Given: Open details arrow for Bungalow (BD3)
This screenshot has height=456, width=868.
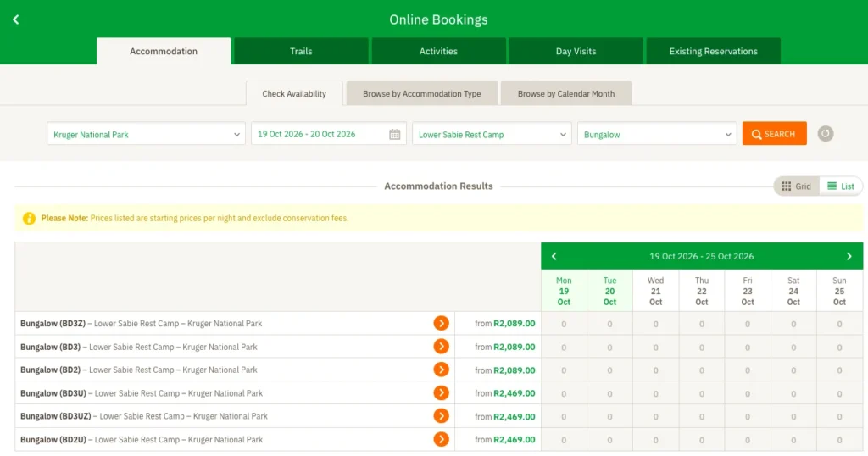Looking at the screenshot, I should pos(441,347).
